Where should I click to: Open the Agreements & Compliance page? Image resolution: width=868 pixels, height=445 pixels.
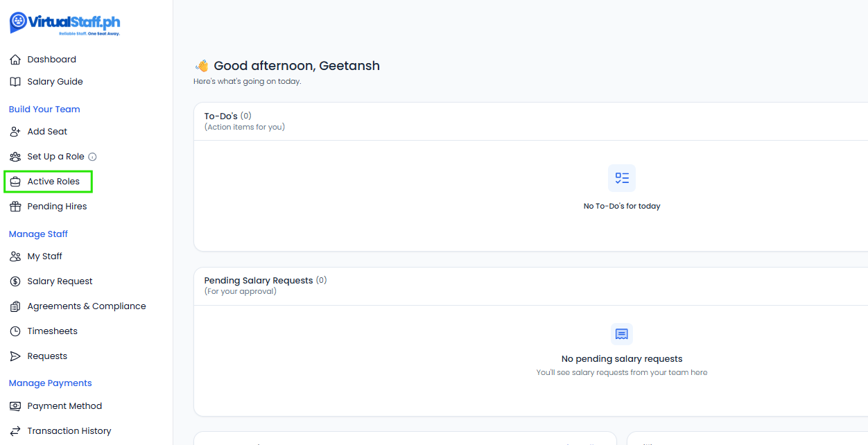click(86, 306)
